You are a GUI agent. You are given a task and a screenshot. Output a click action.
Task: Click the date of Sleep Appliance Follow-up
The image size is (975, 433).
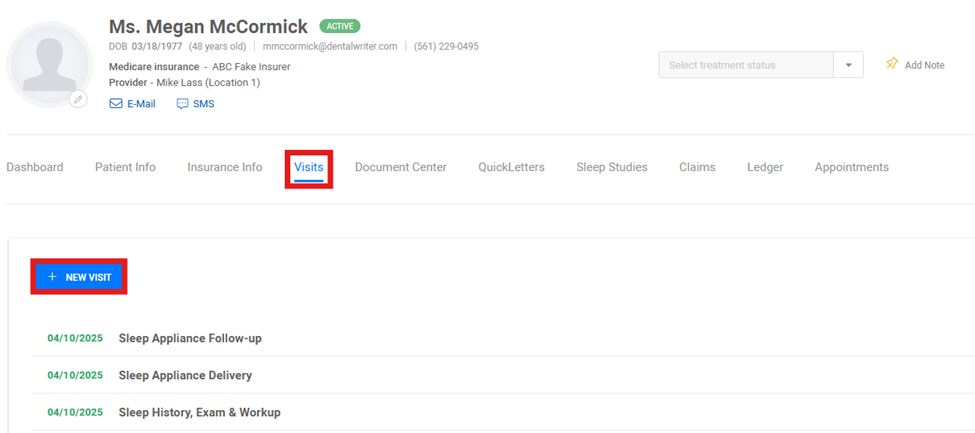coord(75,338)
